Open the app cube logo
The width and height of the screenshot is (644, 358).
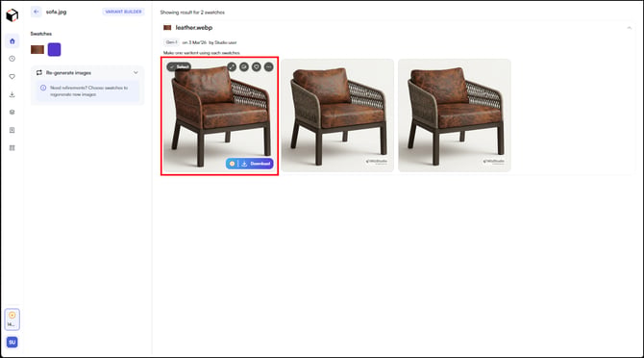coord(12,15)
